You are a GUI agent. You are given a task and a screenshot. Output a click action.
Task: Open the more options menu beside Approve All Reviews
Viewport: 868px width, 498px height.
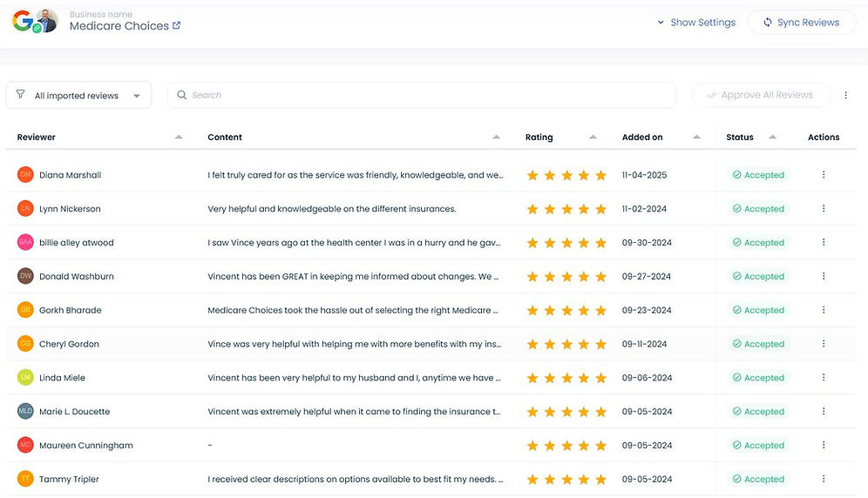pyautogui.click(x=845, y=96)
